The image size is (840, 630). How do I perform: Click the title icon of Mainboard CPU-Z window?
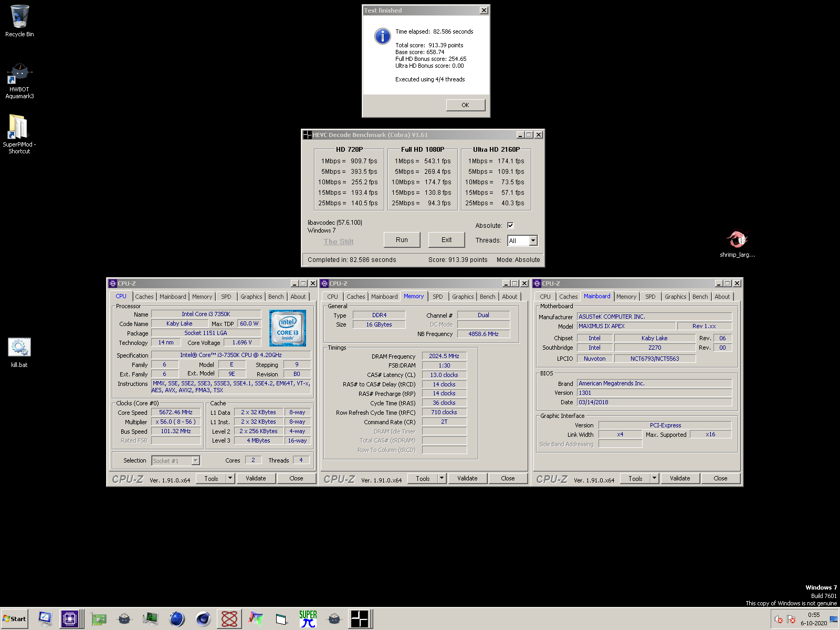(x=537, y=283)
